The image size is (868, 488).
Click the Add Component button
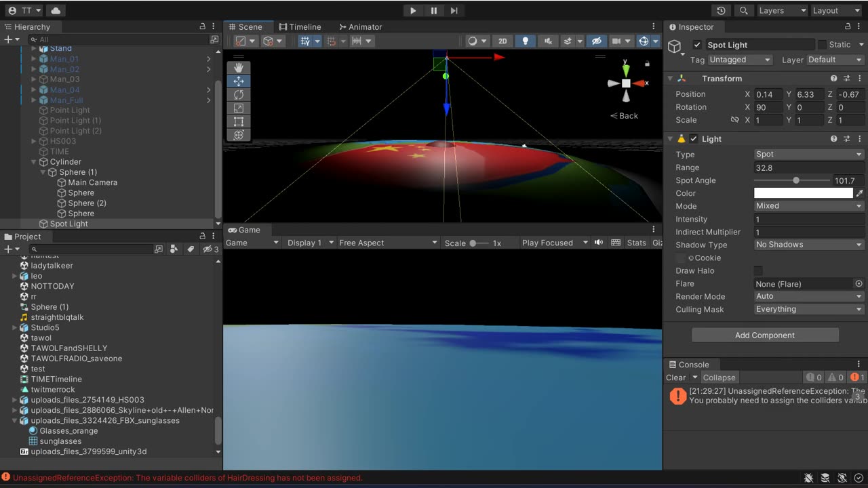click(x=765, y=335)
